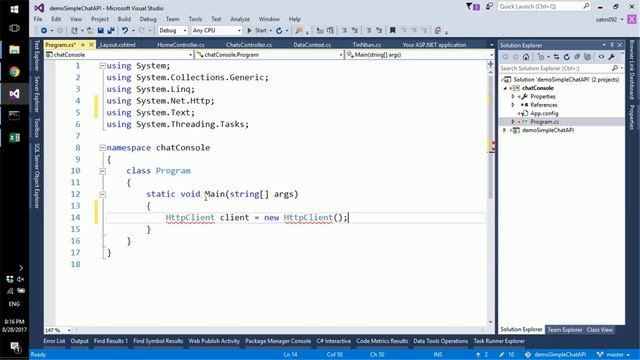Click the Properties wrench icon in Solution Explorer
640x360 pixels.
(612, 57)
